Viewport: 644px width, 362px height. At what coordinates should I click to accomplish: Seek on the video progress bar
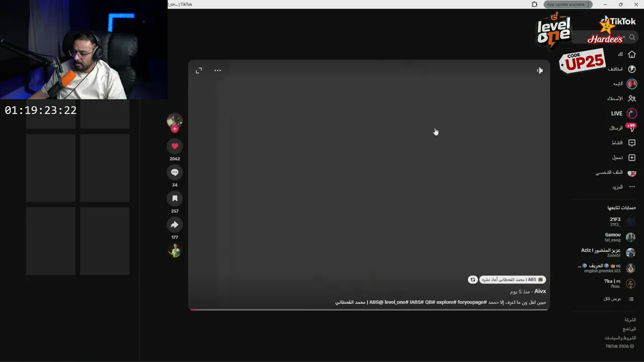tap(369, 309)
